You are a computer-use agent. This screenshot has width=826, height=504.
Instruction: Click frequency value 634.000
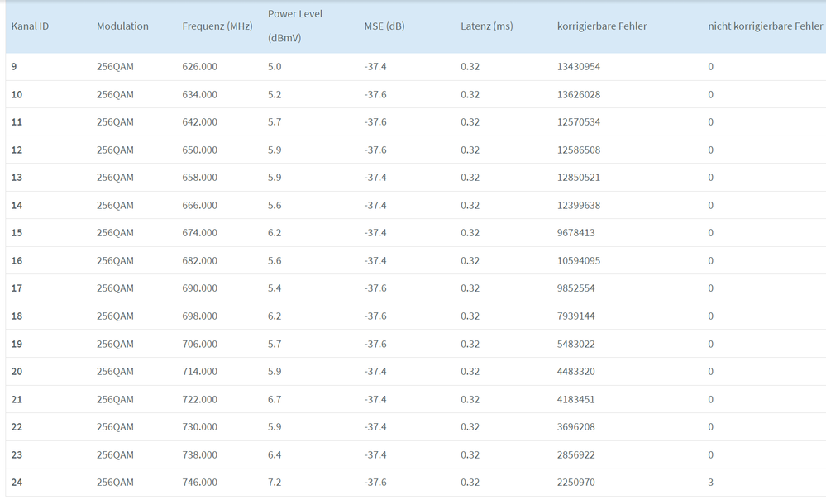tap(199, 95)
